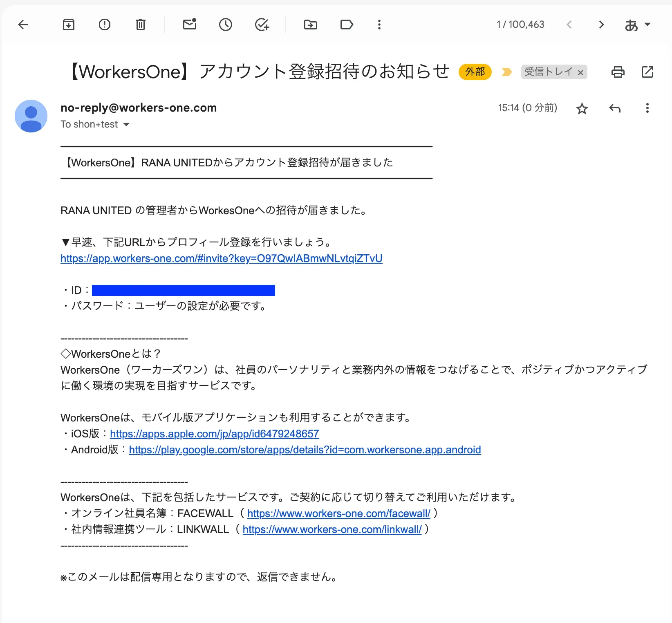Open input method あ dropdown
672x623 pixels.
point(638,25)
